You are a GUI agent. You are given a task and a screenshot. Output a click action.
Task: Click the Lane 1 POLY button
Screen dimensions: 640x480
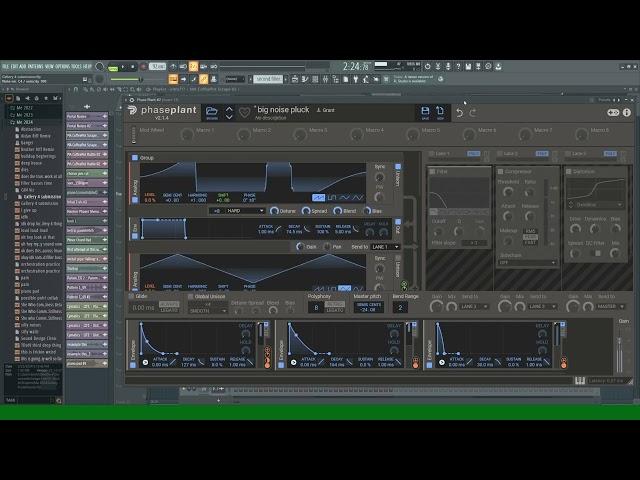point(473,154)
